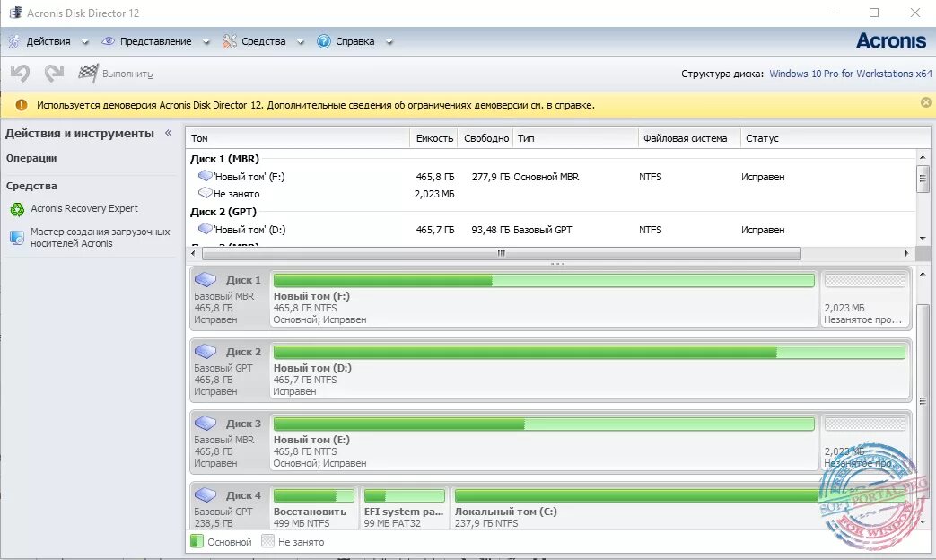
Task: Select the EFI system partition block
Action: (x=404, y=507)
